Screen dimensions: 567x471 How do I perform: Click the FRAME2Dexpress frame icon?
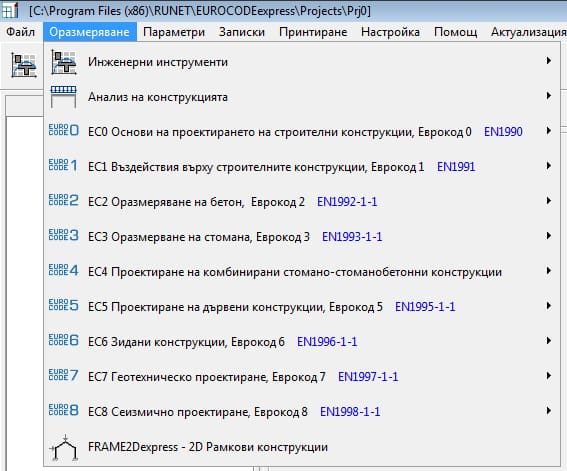64,448
